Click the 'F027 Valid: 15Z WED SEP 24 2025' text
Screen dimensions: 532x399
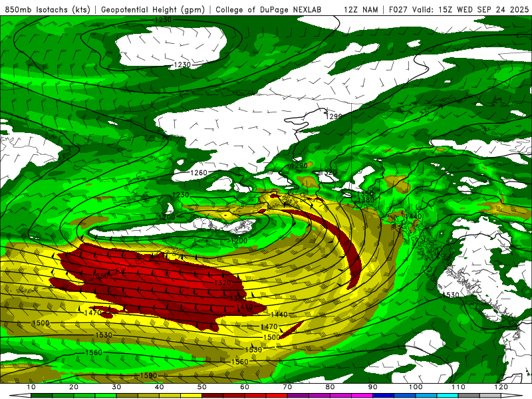pyautogui.click(x=459, y=9)
